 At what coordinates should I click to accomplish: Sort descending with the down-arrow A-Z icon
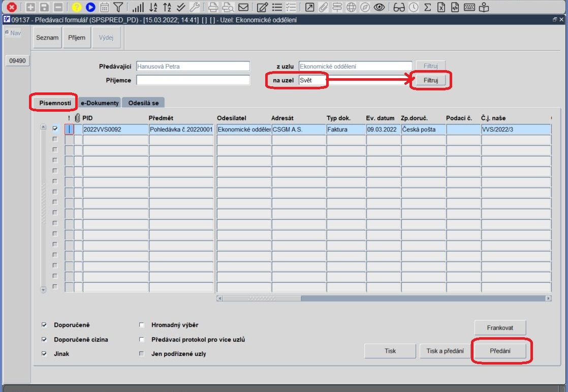[153, 7]
